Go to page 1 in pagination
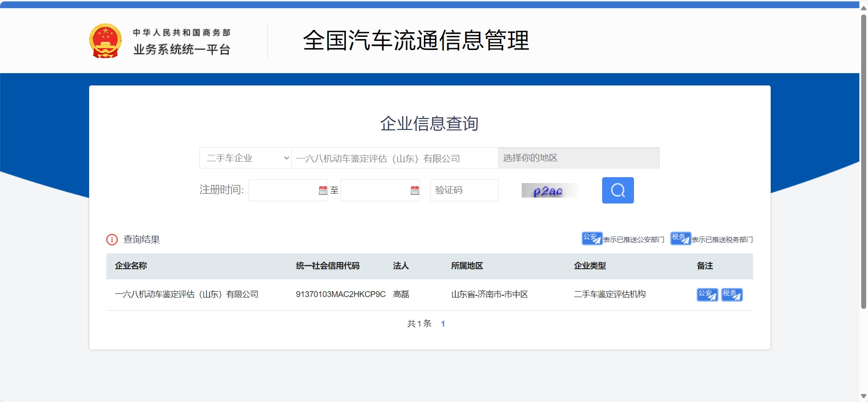Image resolution: width=868 pixels, height=402 pixels. tap(443, 324)
